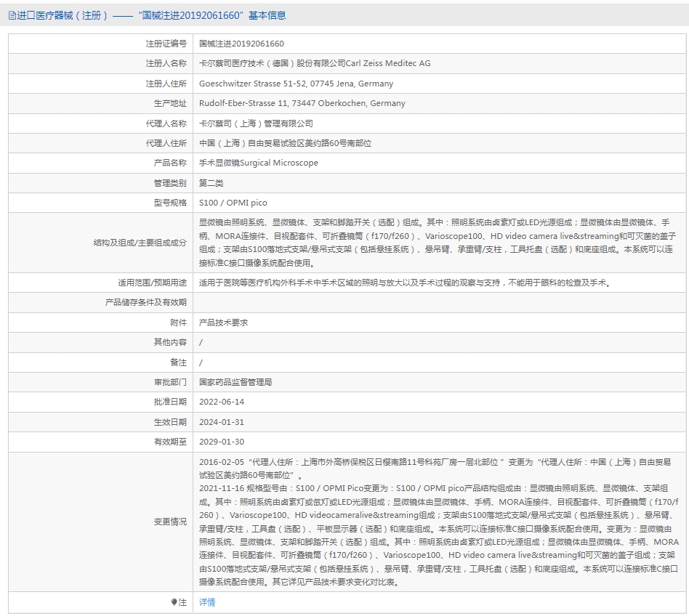Screen dimensions: 689x616
Task: Select registration number 国械注进20192061660 value
Action: (x=241, y=44)
